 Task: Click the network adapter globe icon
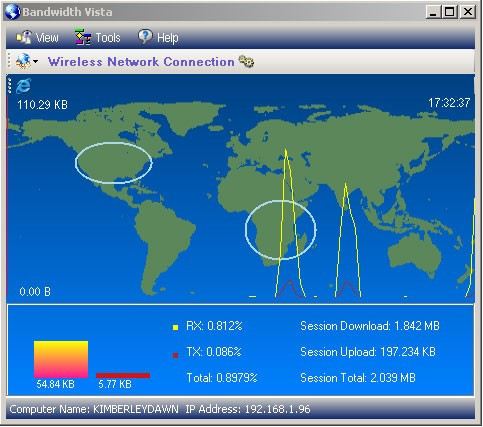coord(23,61)
